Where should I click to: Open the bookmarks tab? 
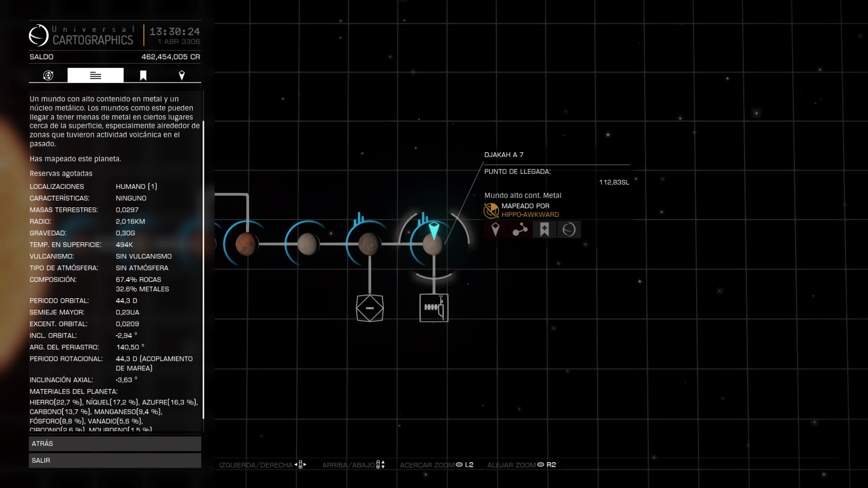(x=143, y=75)
